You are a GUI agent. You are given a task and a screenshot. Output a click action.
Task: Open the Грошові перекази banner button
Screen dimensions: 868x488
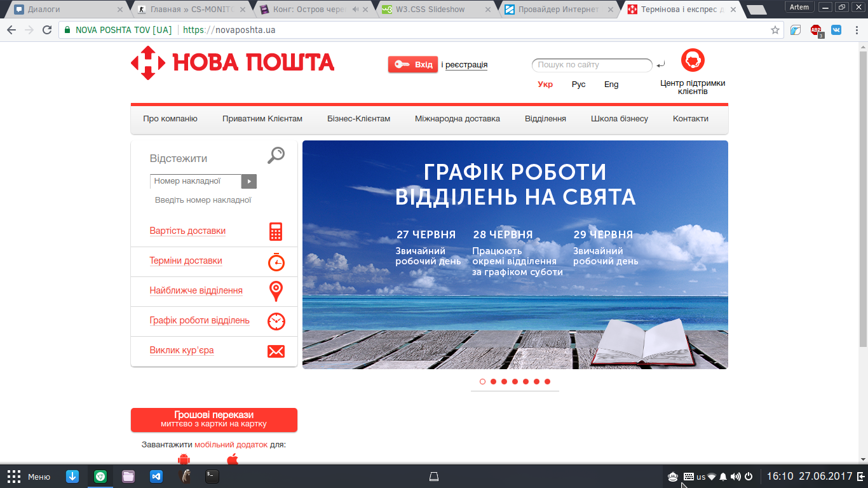pos(214,419)
